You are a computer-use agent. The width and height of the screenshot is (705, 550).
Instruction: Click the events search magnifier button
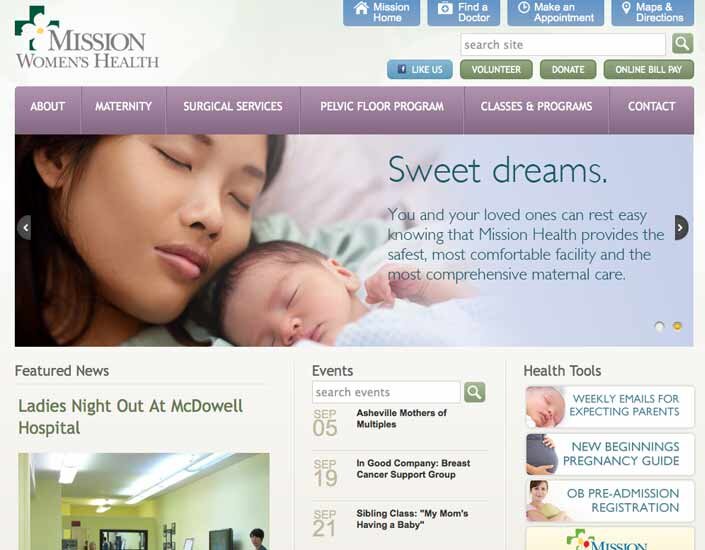(474, 392)
